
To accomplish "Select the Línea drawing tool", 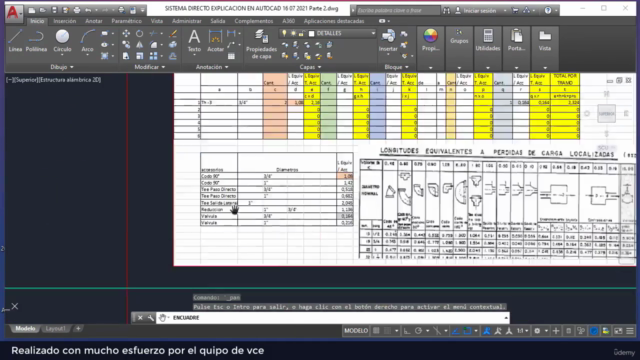I will 15,41.
